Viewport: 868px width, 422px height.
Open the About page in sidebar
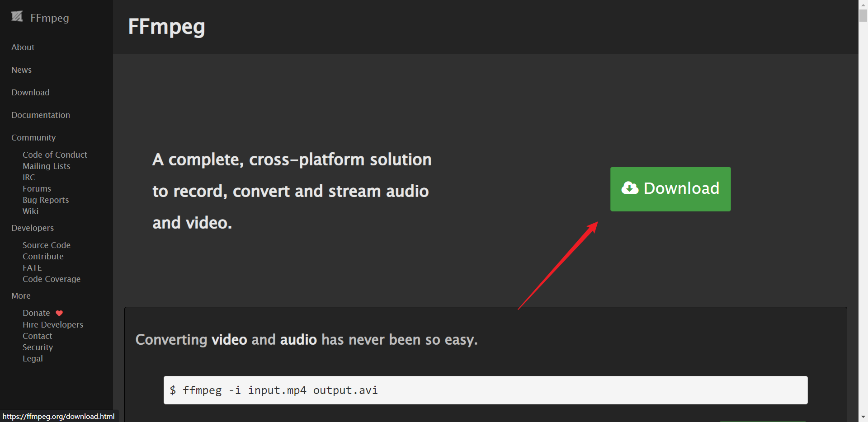tap(23, 47)
